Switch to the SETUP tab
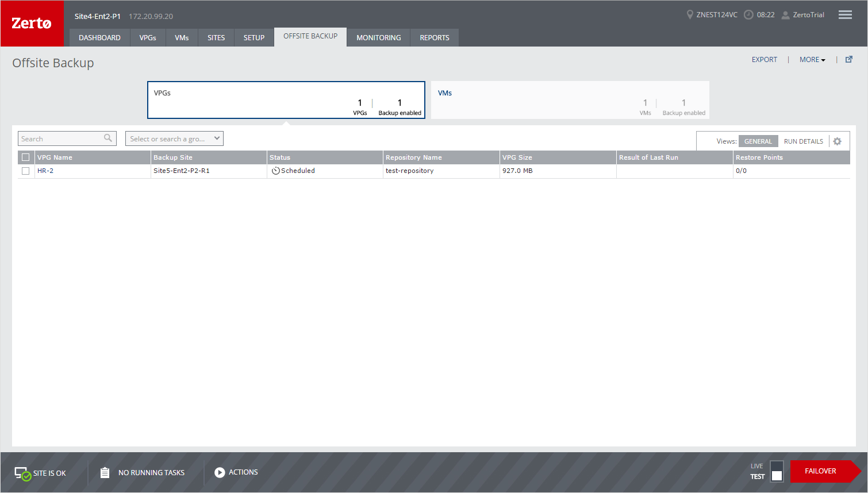The width and height of the screenshot is (868, 493). click(254, 37)
